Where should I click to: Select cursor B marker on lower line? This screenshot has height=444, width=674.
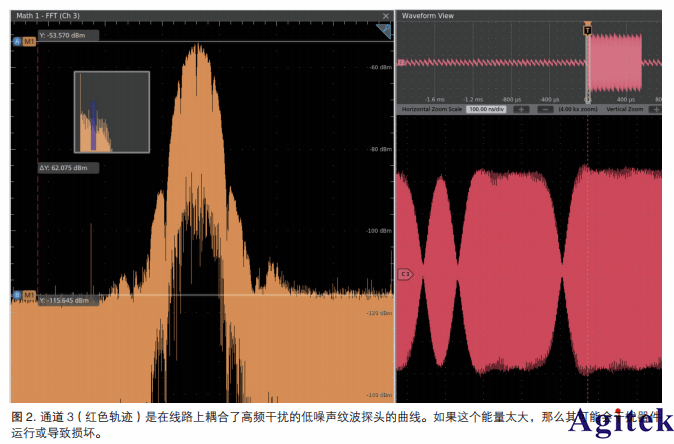tap(16, 295)
